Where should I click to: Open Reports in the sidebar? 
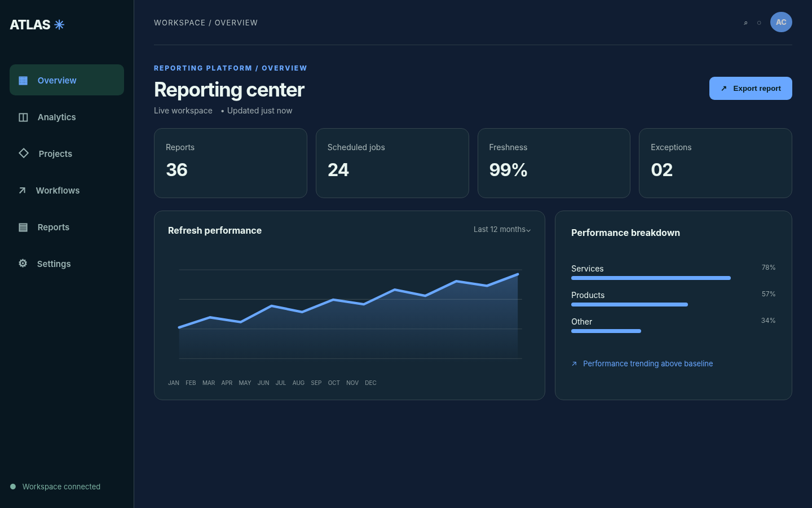click(67, 227)
